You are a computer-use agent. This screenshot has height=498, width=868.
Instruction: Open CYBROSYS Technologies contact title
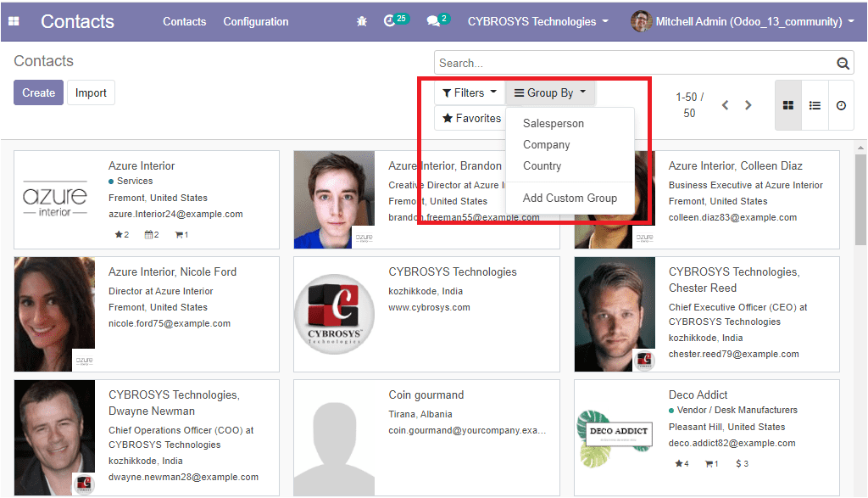[x=453, y=272]
